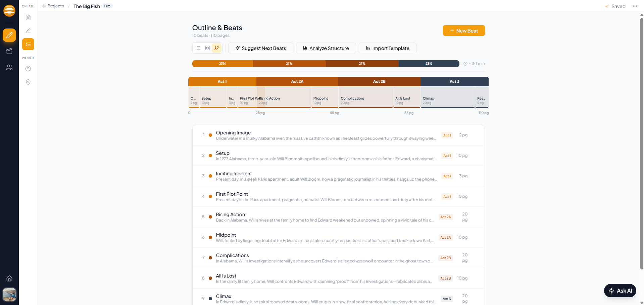Switch to list view layout

click(x=198, y=48)
